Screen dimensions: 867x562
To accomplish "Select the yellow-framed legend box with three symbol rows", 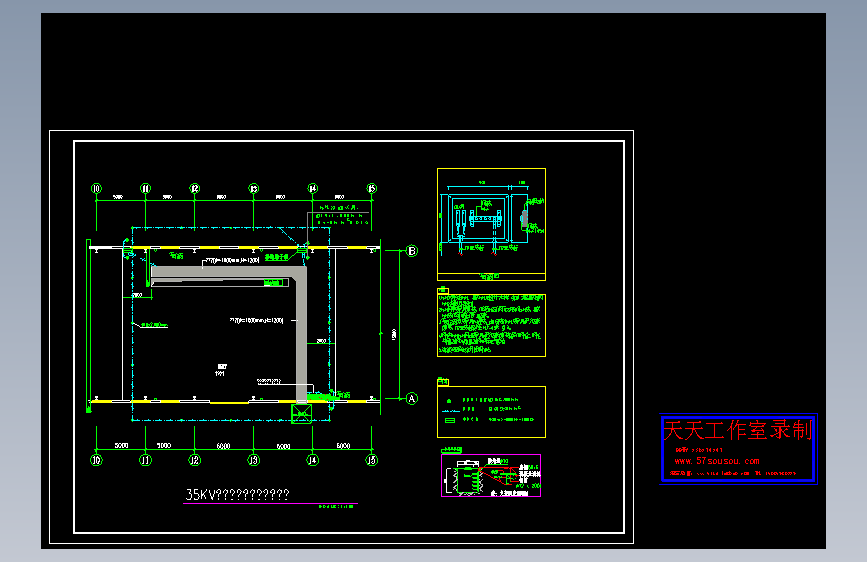I will pyautogui.click(x=491, y=412).
